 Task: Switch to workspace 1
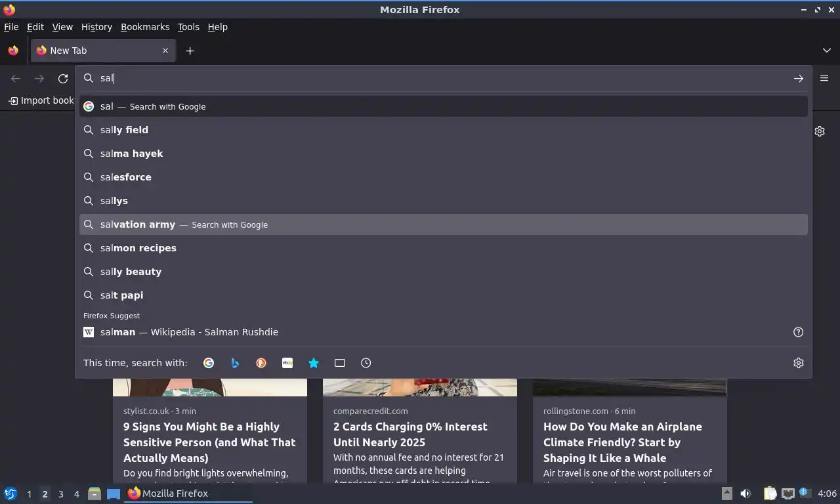pyautogui.click(x=29, y=494)
